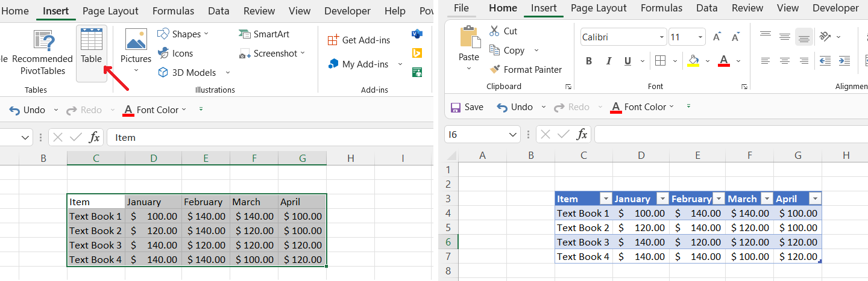Screen dimensions: 868x281
Task: Click Get Add-ins
Action: tap(359, 40)
